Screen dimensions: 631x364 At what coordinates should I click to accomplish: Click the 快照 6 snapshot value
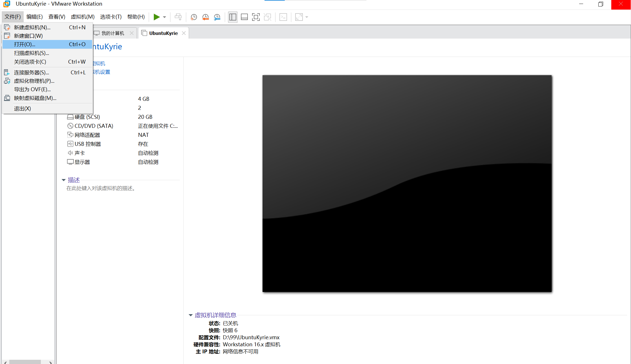click(x=230, y=330)
